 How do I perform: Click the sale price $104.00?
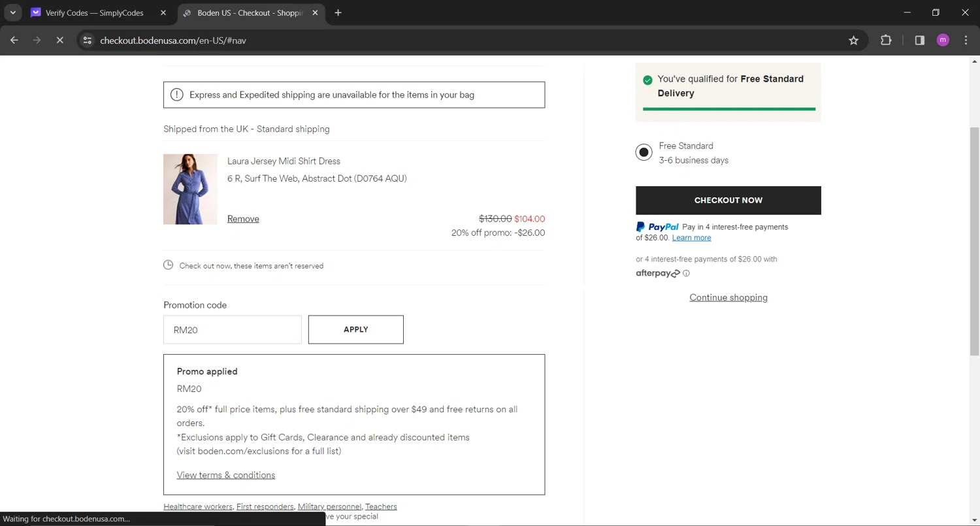(529, 219)
